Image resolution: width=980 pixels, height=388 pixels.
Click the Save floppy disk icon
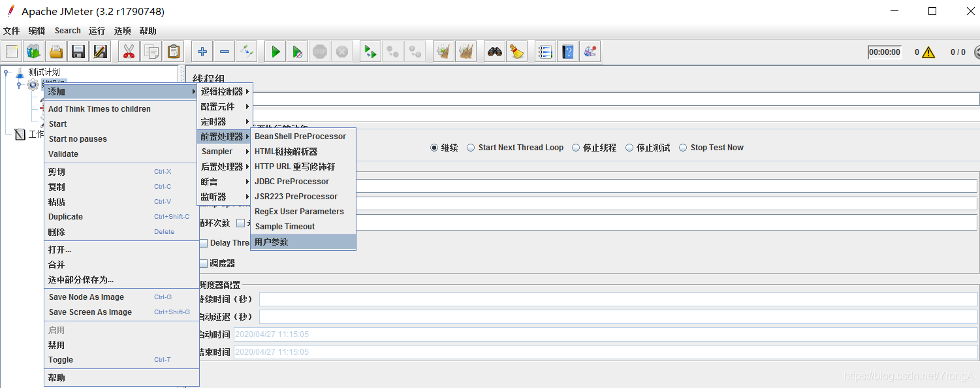pyautogui.click(x=78, y=51)
